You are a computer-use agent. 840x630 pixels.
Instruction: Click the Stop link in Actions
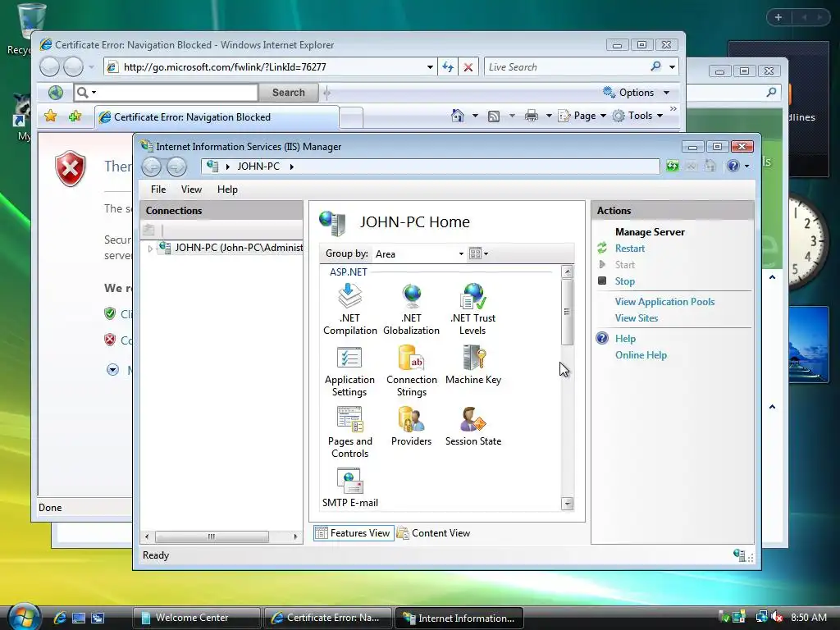click(x=624, y=281)
